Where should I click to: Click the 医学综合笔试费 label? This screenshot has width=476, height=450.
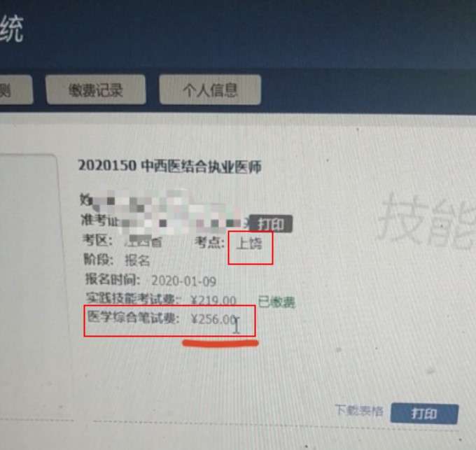[134, 318]
